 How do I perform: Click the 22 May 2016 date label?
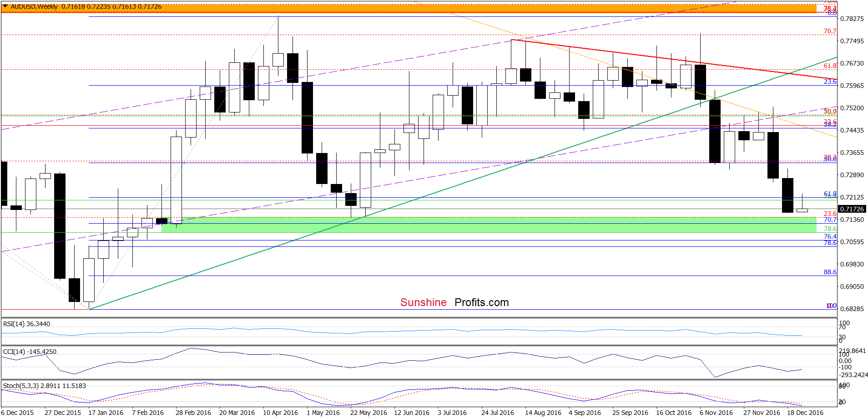point(368,413)
